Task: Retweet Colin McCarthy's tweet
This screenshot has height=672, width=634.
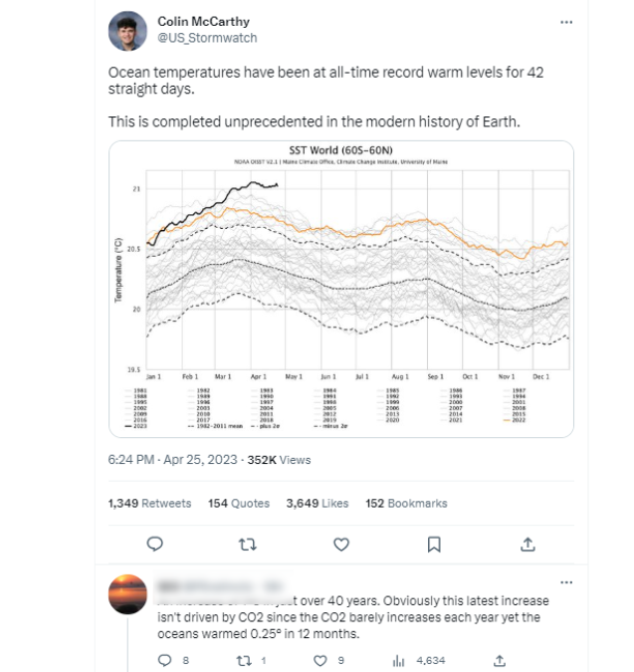Action: coord(248,544)
